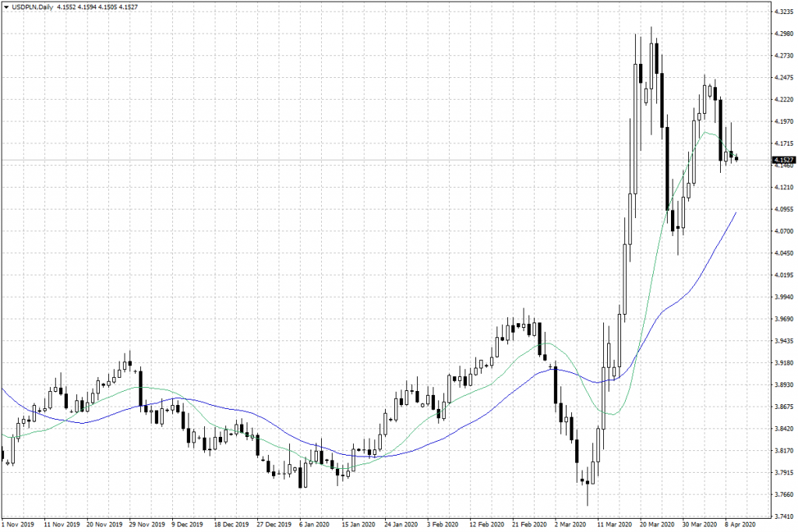This screenshot has width=798, height=532.
Task: Click the 4.0700 price axis label
Action: point(783,231)
